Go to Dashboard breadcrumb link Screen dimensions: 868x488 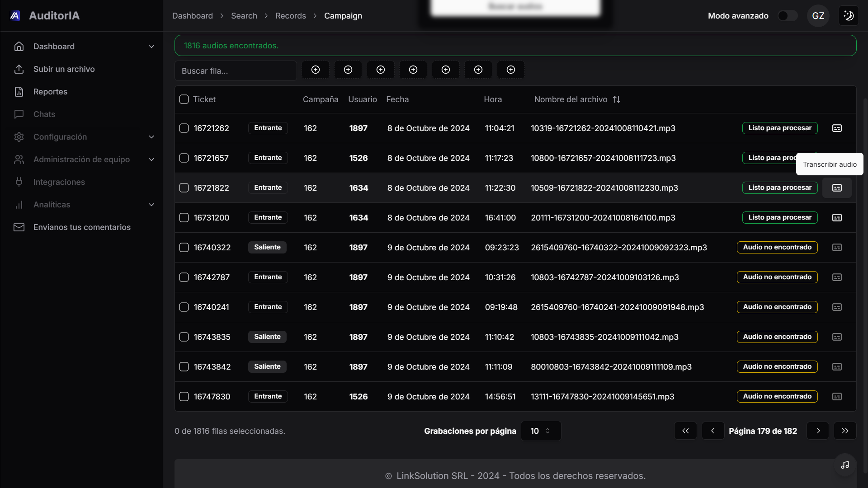[x=192, y=16]
